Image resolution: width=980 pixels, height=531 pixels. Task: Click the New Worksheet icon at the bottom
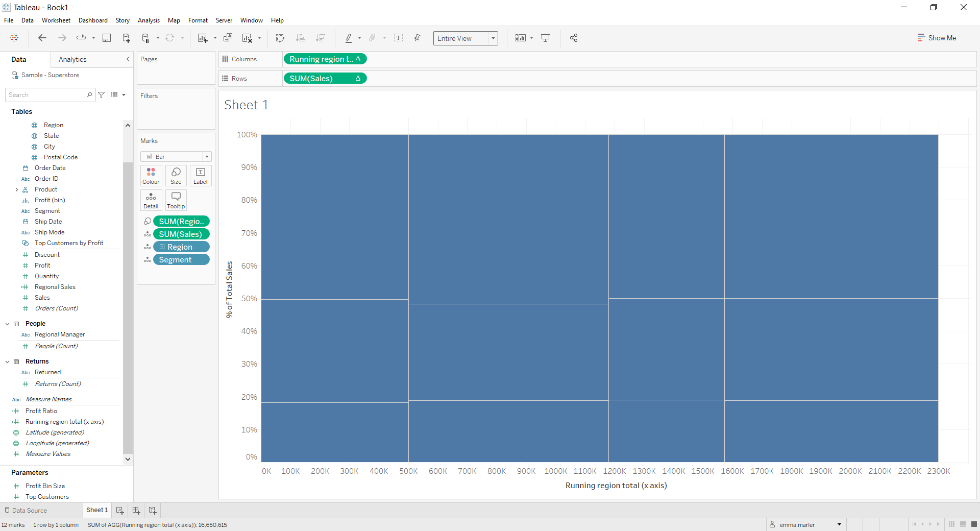coord(119,510)
